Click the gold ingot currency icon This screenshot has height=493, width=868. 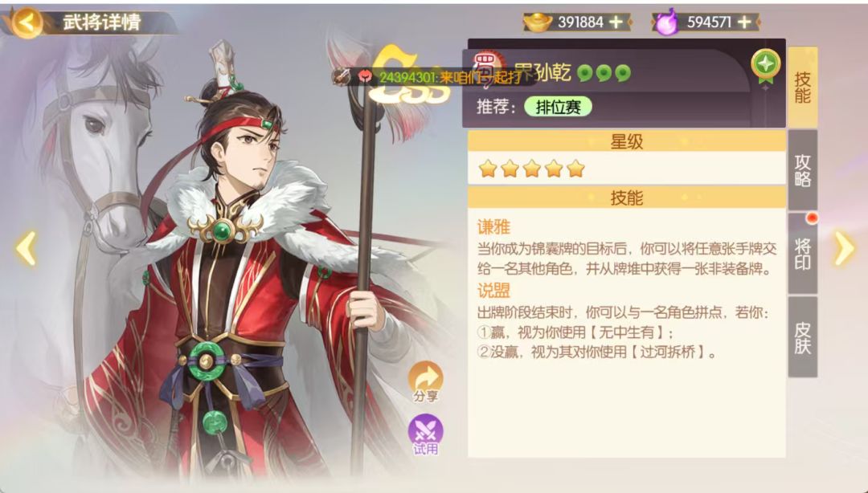pos(537,22)
